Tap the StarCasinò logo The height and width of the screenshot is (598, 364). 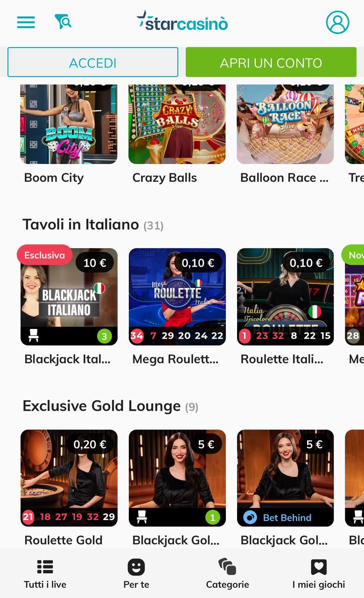click(182, 21)
